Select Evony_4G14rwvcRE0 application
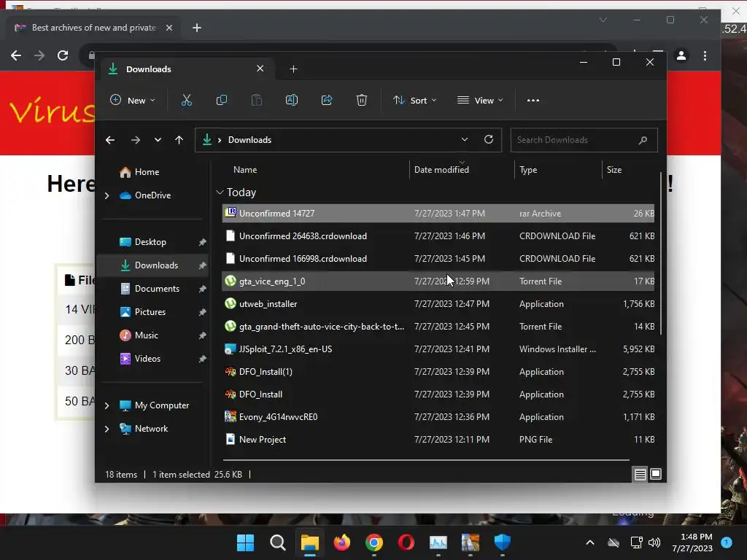The height and width of the screenshot is (560, 747). tap(438, 416)
